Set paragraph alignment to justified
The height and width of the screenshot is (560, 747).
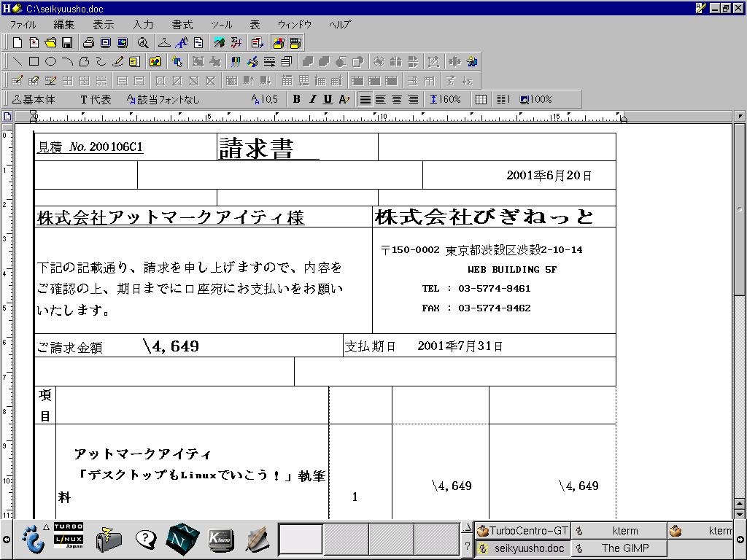[365, 99]
